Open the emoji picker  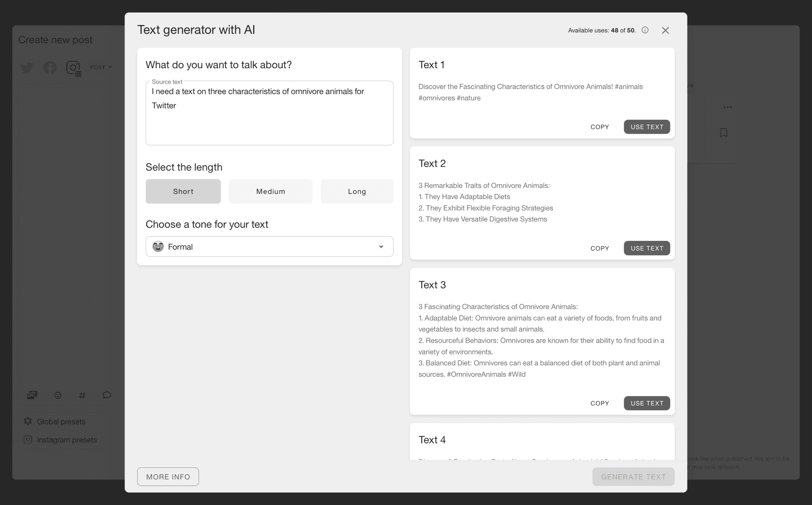click(57, 395)
